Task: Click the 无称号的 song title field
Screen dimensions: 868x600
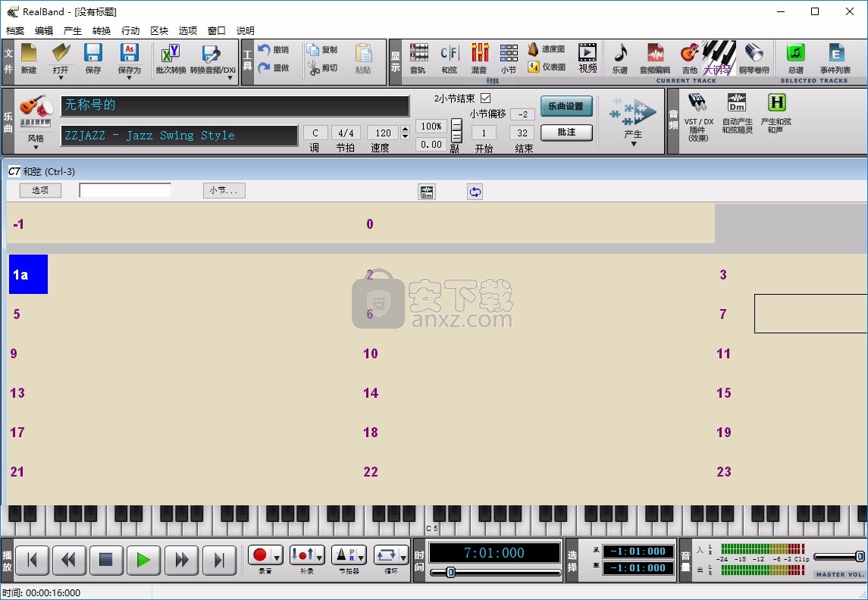Action: (x=235, y=105)
